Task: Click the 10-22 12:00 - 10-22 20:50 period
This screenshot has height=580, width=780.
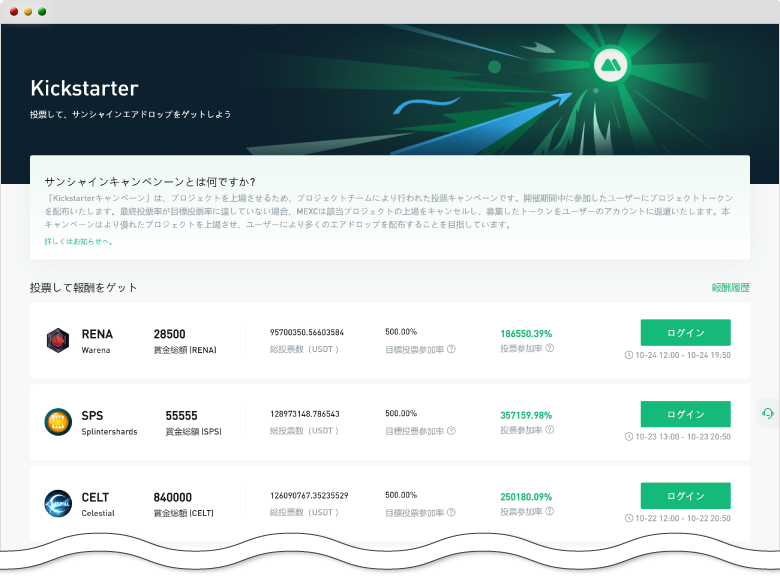Action: pyautogui.click(x=683, y=518)
